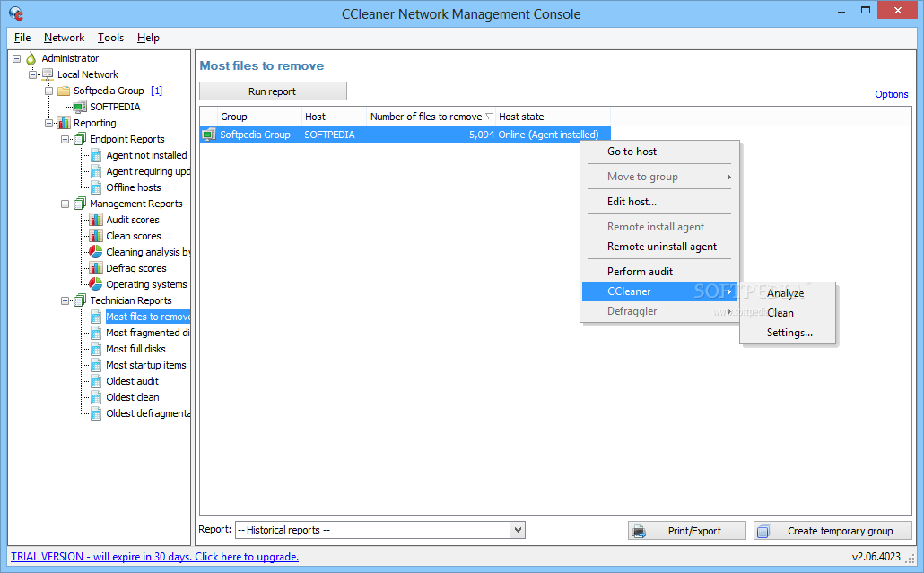The height and width of the screenshot is (573, 924).
Task: Click the [1] count beside Softpedia Group
Action: 156,91
